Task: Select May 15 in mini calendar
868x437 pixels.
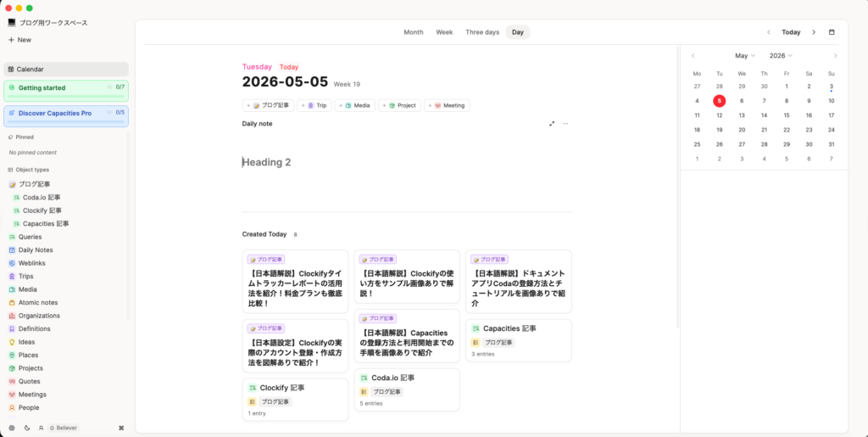Action: pos(786,115)
